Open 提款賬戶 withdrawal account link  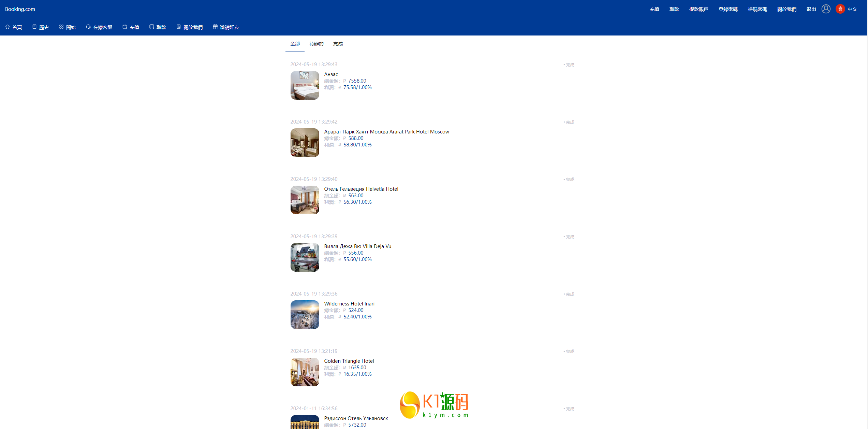698,9
